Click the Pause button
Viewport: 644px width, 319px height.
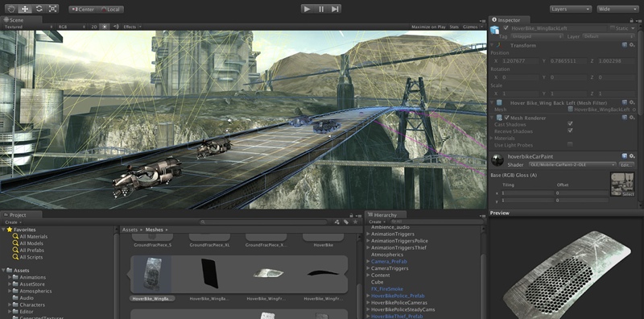tap(321, 9)
